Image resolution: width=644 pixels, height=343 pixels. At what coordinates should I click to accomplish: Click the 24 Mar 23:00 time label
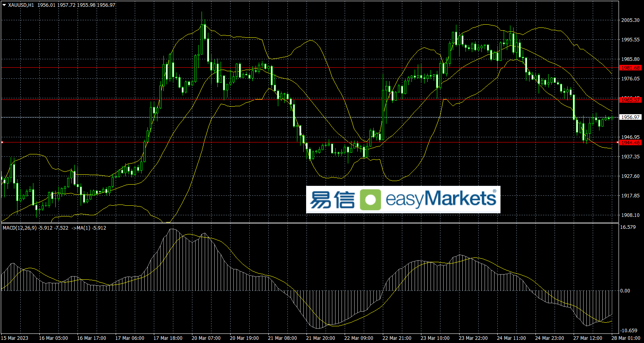pos(549,338)
